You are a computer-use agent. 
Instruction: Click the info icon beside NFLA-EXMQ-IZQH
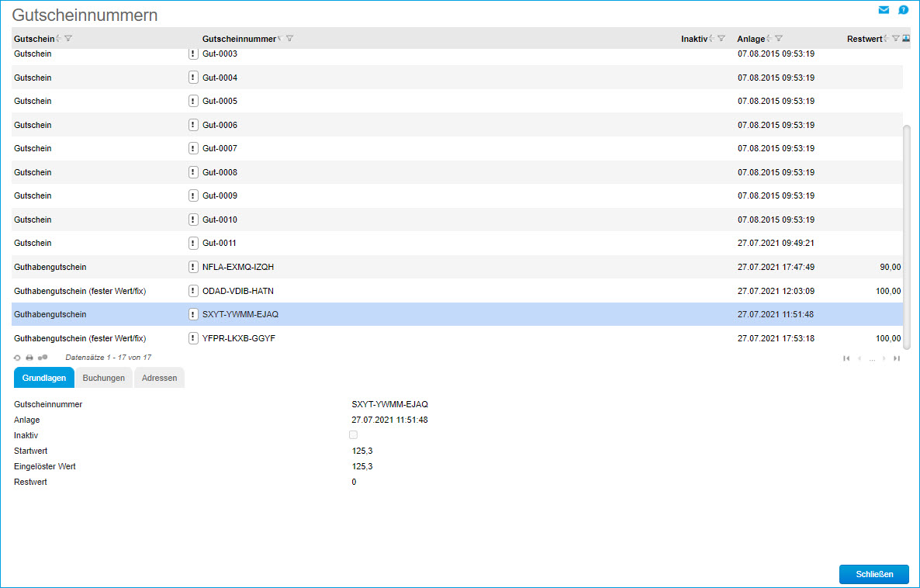click(193, 267)
